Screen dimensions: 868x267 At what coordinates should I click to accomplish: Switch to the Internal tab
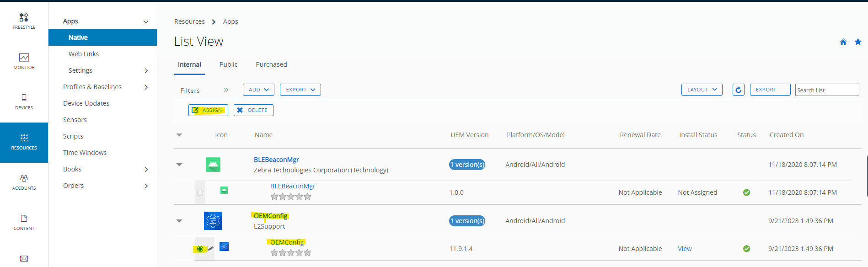(189, 64)
